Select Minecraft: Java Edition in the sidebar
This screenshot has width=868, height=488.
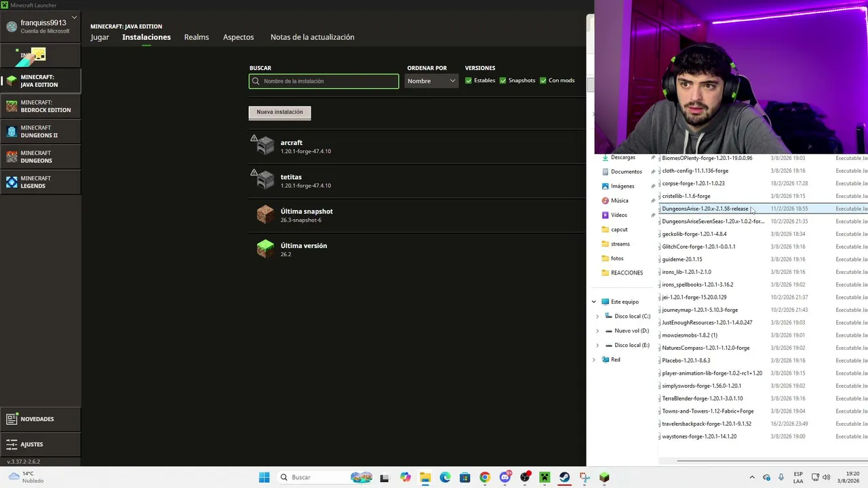tap(40, 81)
